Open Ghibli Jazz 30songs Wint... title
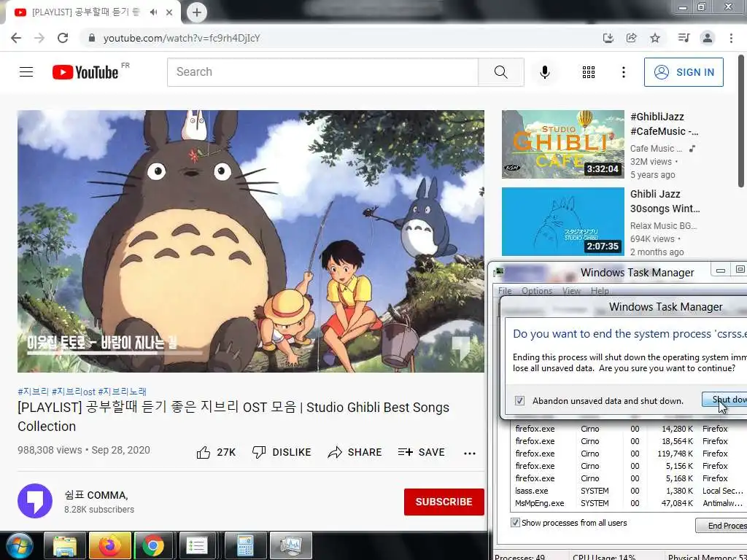The height and width of the screenshot is (560, 747). pos(665,201)
